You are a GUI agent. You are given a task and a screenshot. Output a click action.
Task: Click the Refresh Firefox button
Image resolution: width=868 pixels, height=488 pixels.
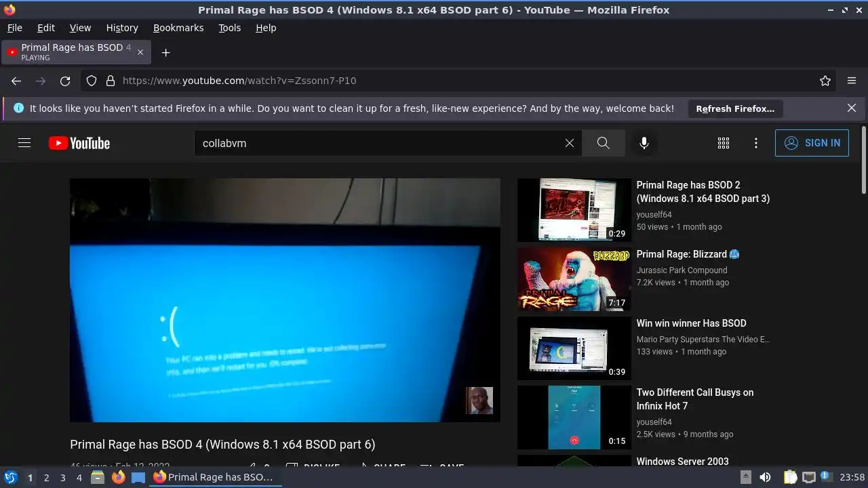(x=735, y=108)
